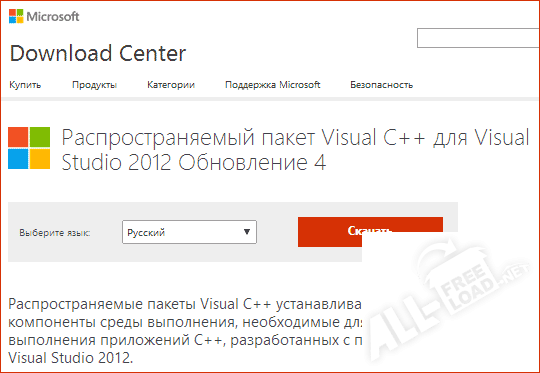Expand the Русский language dropdown
This screenshot has height=373, width=540.
coord(189,232)
